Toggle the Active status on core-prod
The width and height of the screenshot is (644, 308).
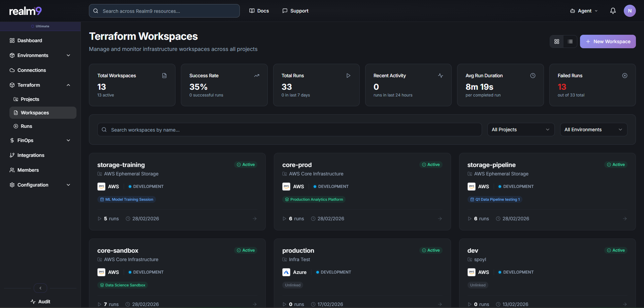coord(431,164)
